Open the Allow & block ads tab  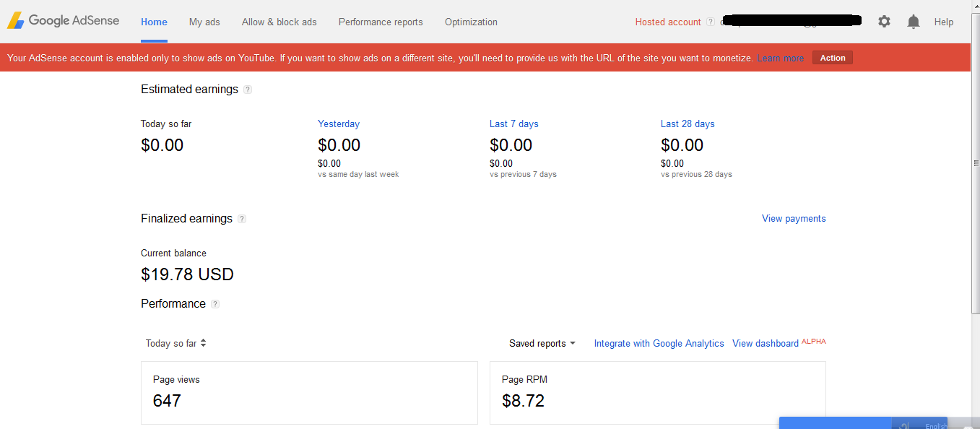(x=279, y=22)
